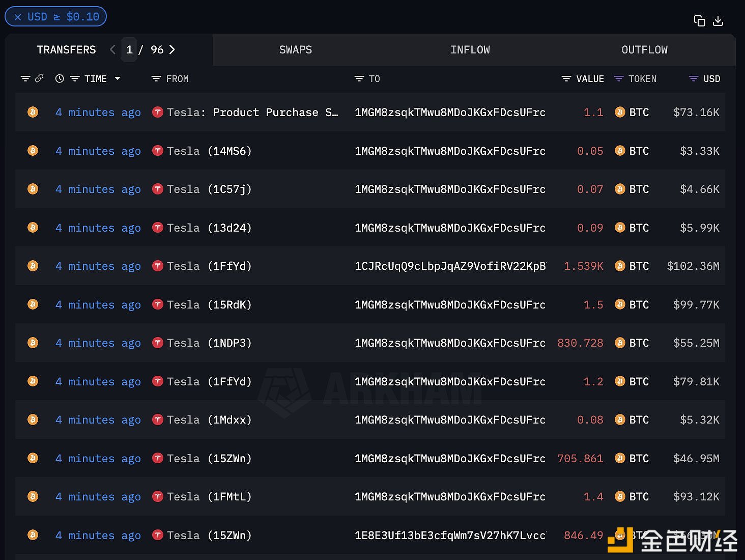Filter by the TOKEN column

[x=619, y=78]
